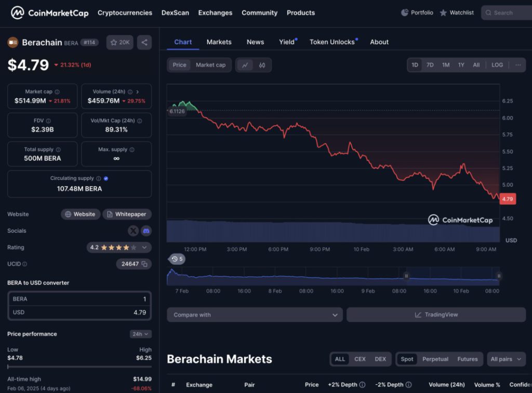Click the verified circulating supply badge
532x393 pixels.
[106, 178]
